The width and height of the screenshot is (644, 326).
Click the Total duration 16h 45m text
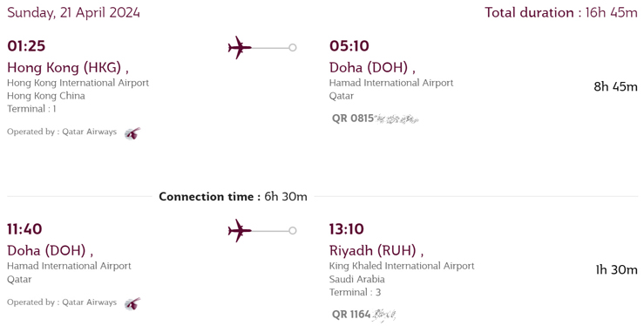coord(561,12)
